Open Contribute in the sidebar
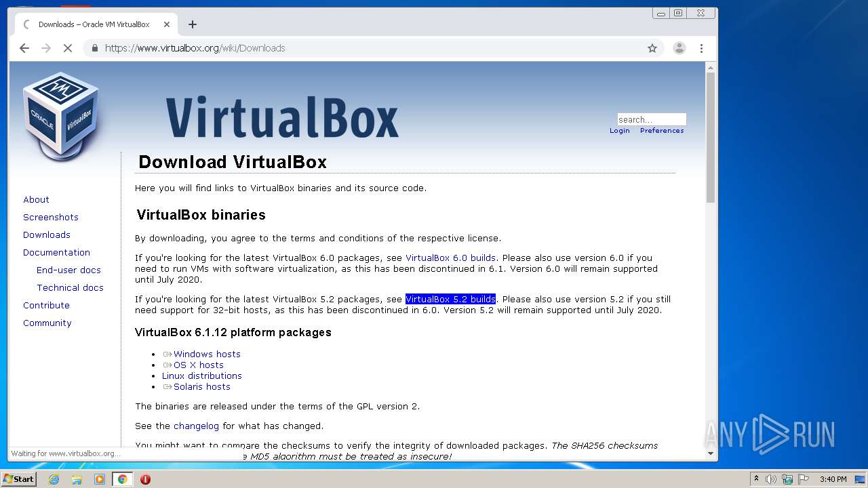Image resolution: width=868 pixels, height=488 pixels. (46, 305)
